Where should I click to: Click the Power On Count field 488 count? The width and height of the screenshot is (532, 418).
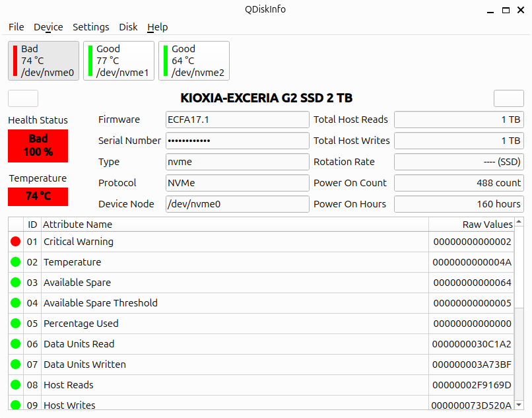pyautogui.click(x=459, y=183)
